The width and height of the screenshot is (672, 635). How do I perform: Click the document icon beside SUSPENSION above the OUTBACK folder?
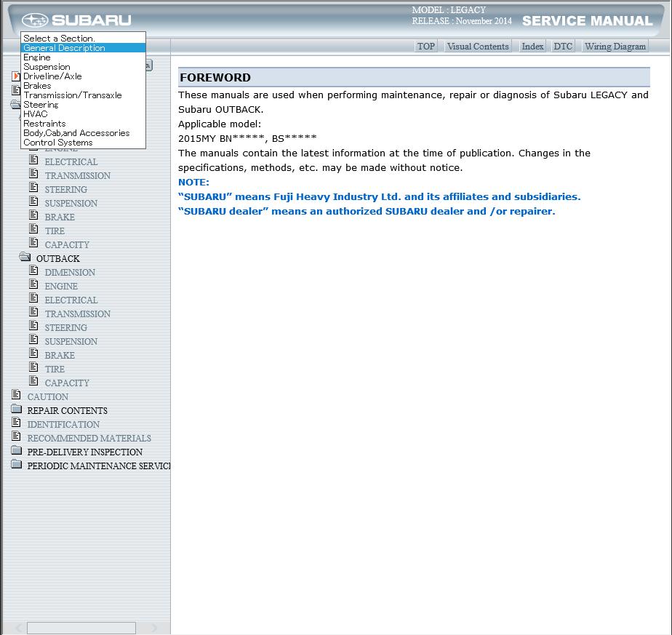(33, 201)
